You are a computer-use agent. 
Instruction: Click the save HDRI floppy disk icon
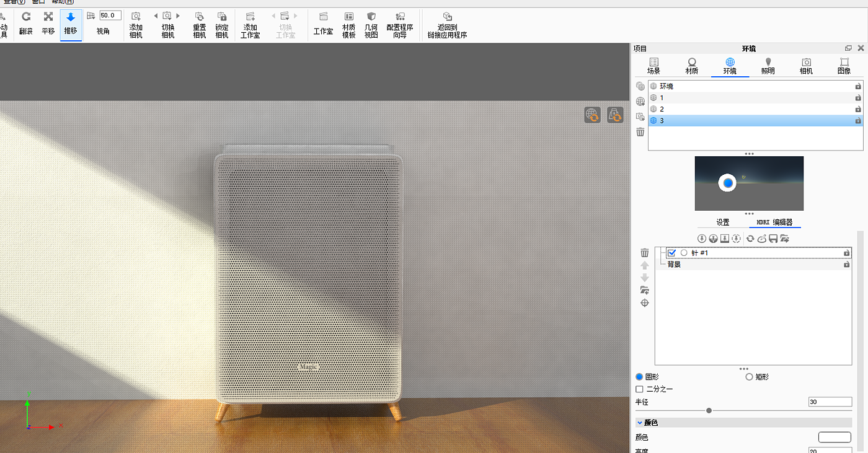coord(773,239)
